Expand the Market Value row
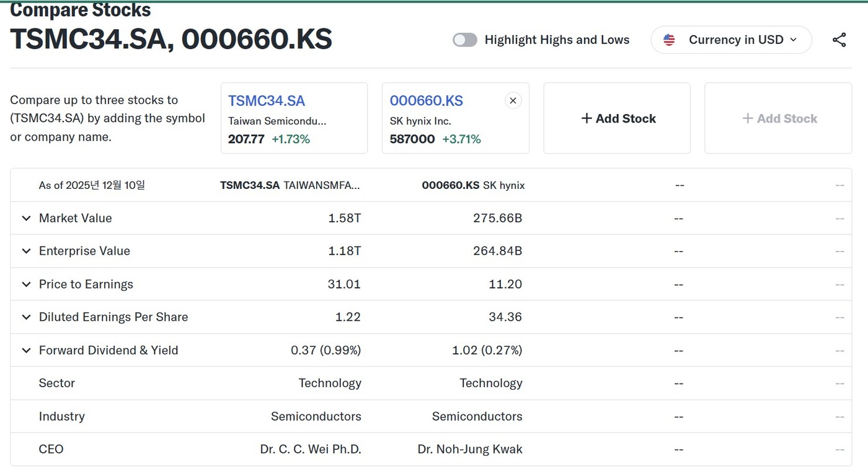The height and width of the screenshot is (472, 868). [26, 218]
